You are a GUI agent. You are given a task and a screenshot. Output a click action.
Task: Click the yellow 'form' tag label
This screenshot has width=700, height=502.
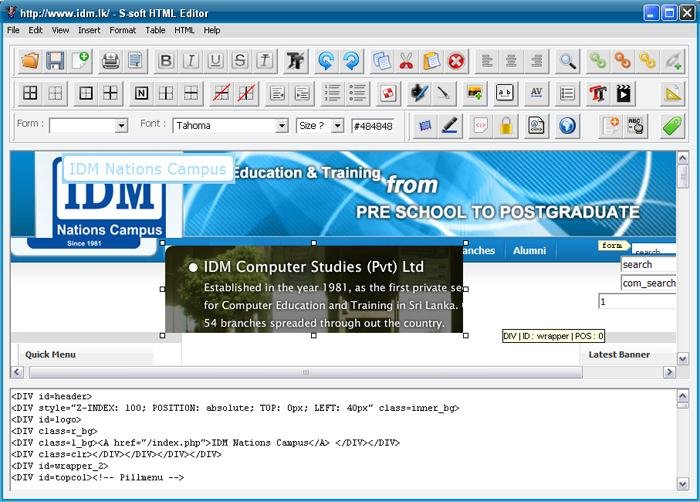612,245
